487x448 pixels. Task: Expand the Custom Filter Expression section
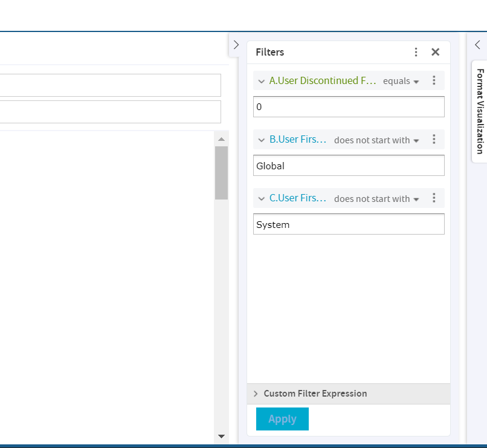coord(315,394)
